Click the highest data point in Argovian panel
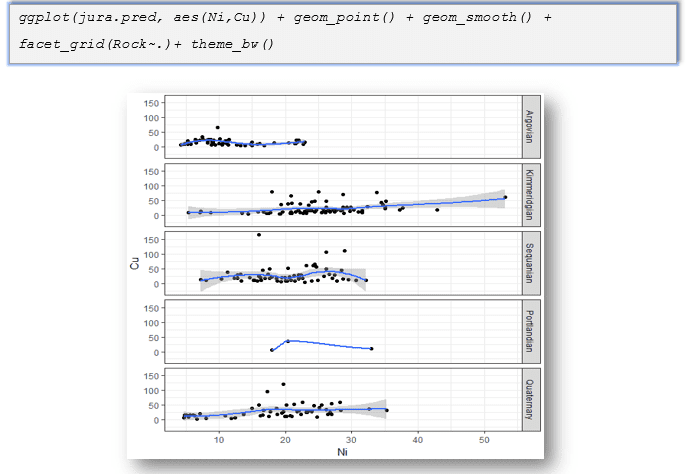Image resolution: width=686 pixels, height=474 pixels. point(218,128)
